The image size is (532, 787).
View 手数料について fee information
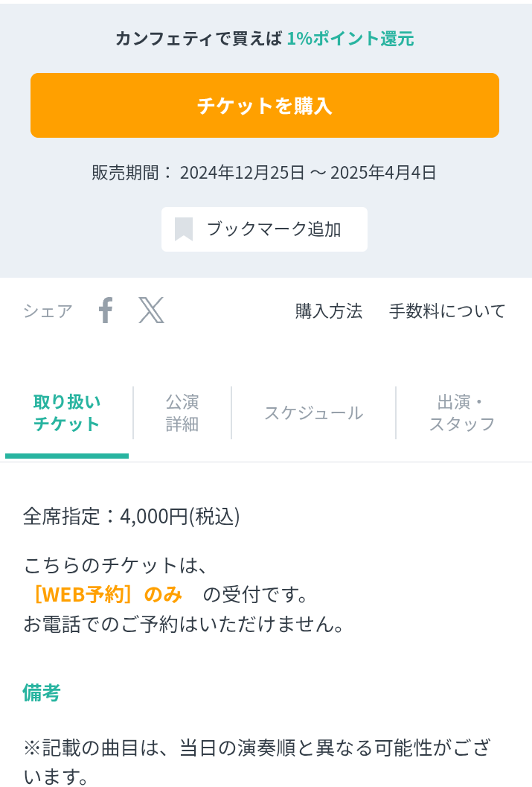point(448,310)
